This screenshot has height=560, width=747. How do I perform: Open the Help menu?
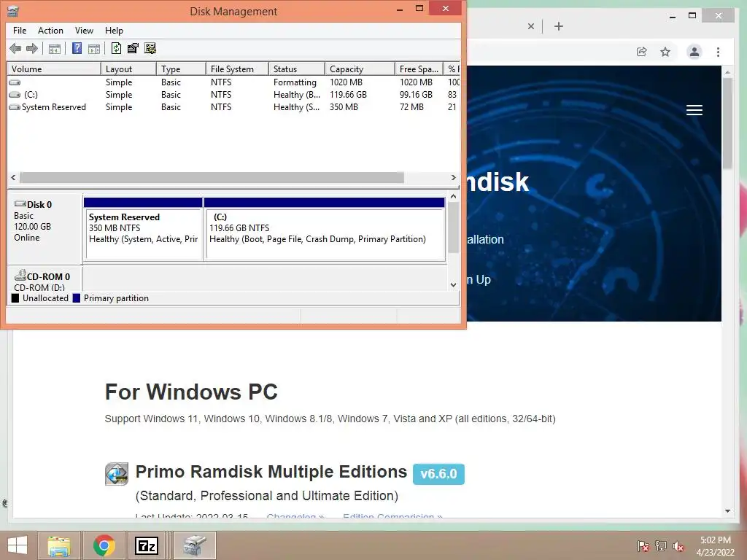[114, 31]
